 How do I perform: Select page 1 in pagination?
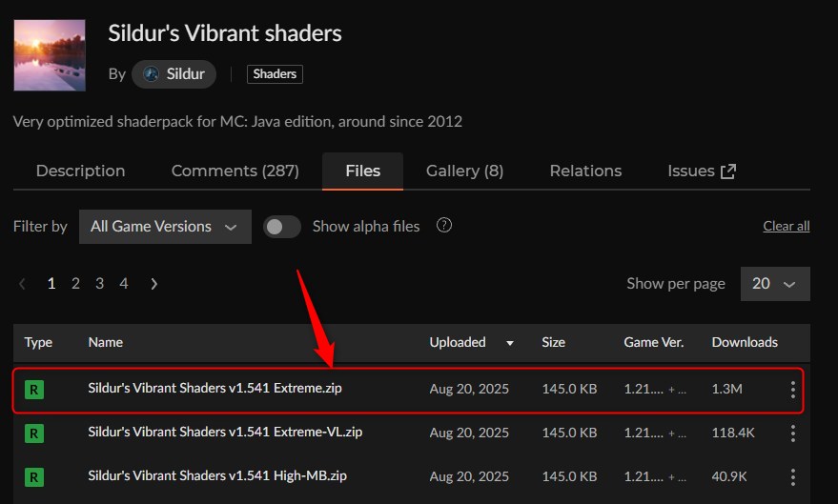[x=51, y=284]
